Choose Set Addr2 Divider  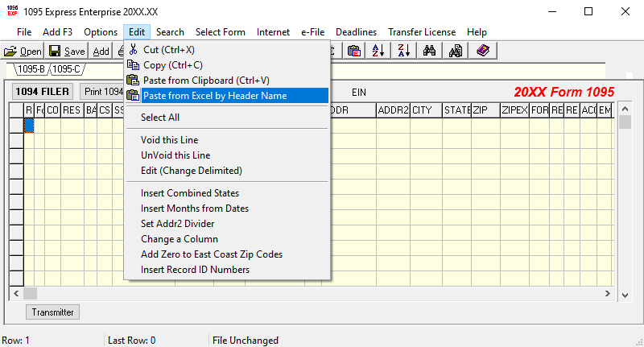tap(227, 223)
